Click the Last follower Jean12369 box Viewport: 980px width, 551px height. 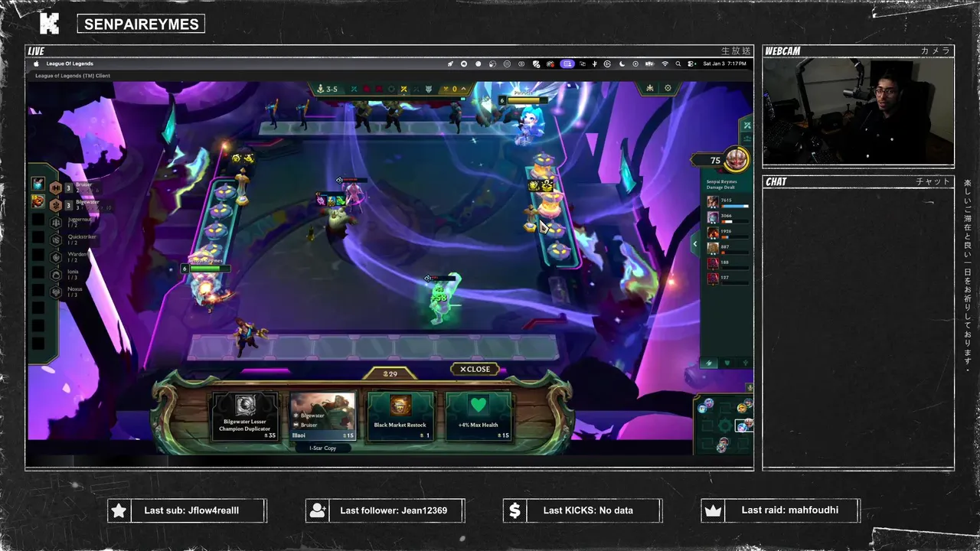click(385, 510)
